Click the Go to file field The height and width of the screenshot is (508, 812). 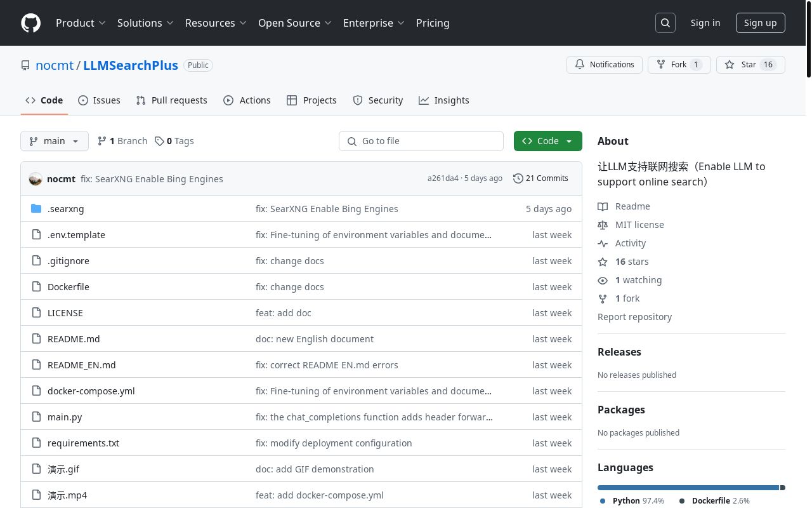coord(421,141)
